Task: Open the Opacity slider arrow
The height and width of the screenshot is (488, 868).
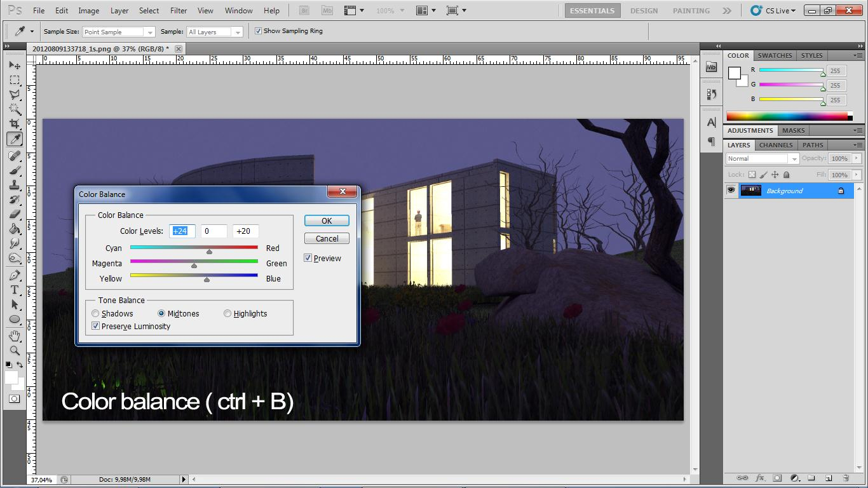Action: pos(856,158)
